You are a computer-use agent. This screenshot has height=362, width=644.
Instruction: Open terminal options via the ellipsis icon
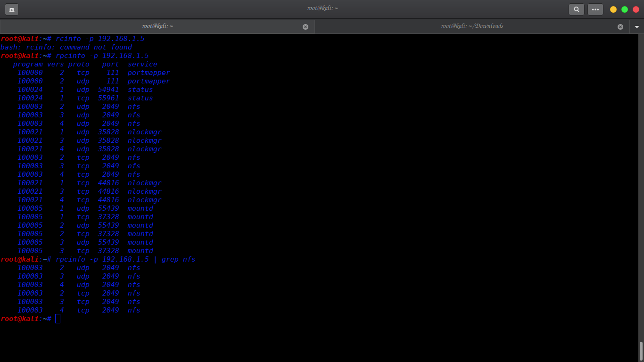[x=595, y=9]
